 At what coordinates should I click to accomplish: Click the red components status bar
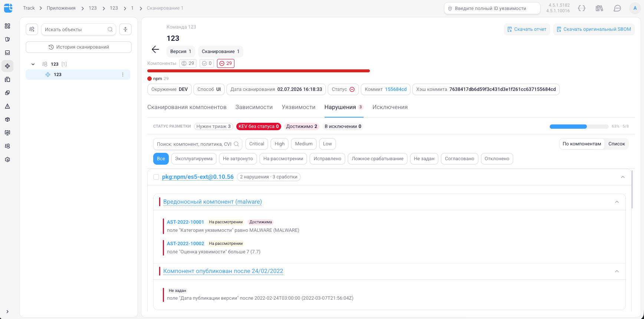click(x=259, y=71)
